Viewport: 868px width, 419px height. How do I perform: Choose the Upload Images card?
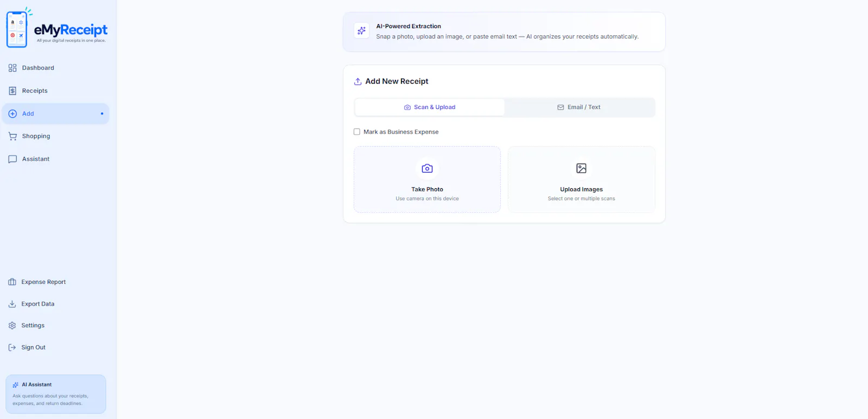click(x=582, y=180)
